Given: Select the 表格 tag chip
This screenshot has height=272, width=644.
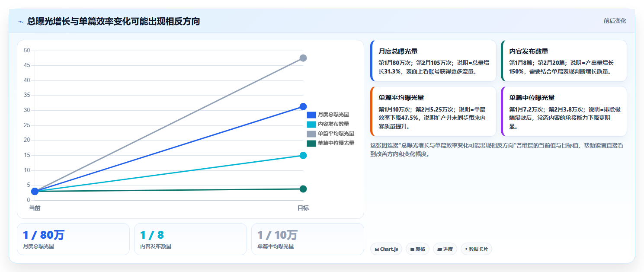Looking at the screenshot, I should 417,249.
